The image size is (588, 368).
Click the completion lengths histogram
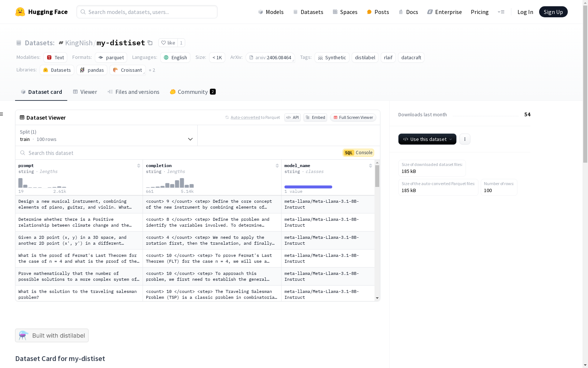coord(170,183)
